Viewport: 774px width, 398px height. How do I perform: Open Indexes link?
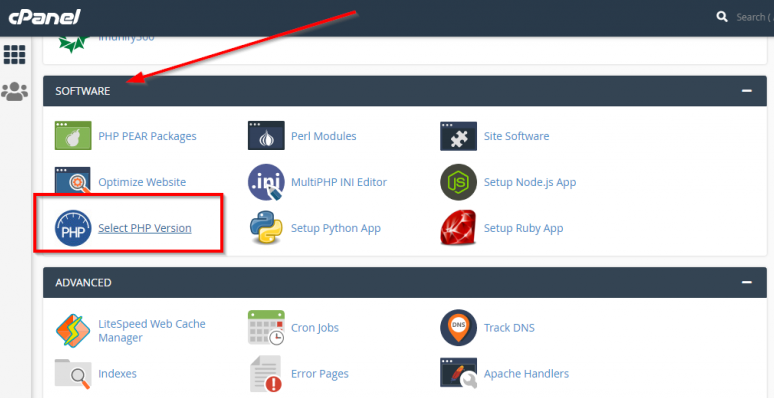[117, 374]
